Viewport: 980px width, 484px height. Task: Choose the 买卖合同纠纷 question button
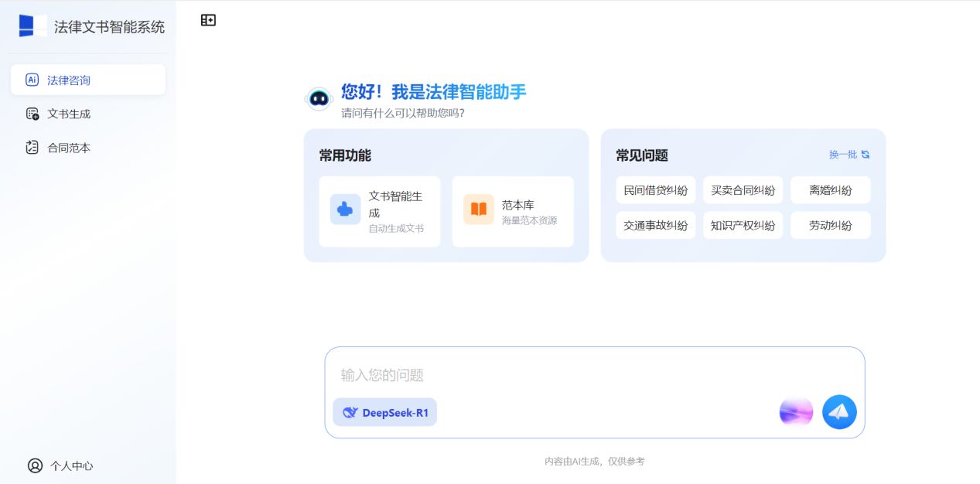[743, 190]
